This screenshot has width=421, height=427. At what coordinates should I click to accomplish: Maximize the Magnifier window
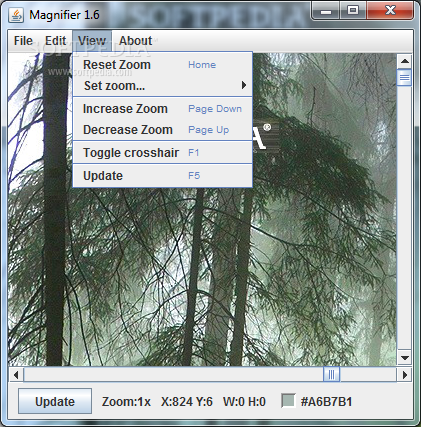tap(353, 10)
